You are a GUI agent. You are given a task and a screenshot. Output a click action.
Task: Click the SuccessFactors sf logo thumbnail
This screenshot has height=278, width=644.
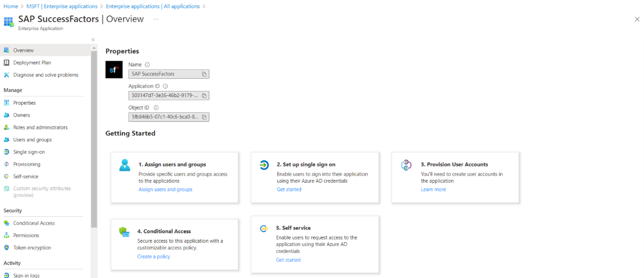coord(114,70)
